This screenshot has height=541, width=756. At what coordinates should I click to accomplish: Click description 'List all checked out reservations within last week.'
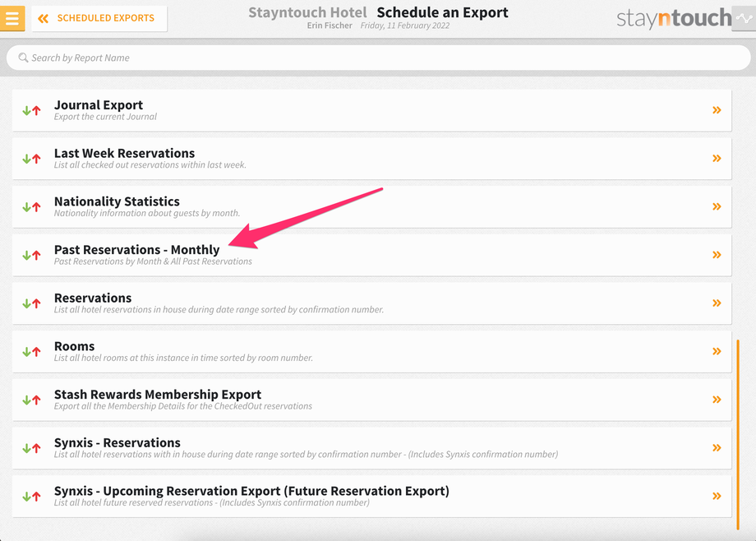coord(150,165)
